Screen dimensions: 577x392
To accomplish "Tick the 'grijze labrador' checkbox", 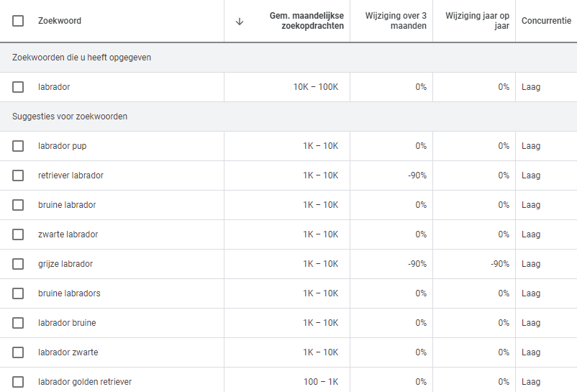I will coord(18,264).
